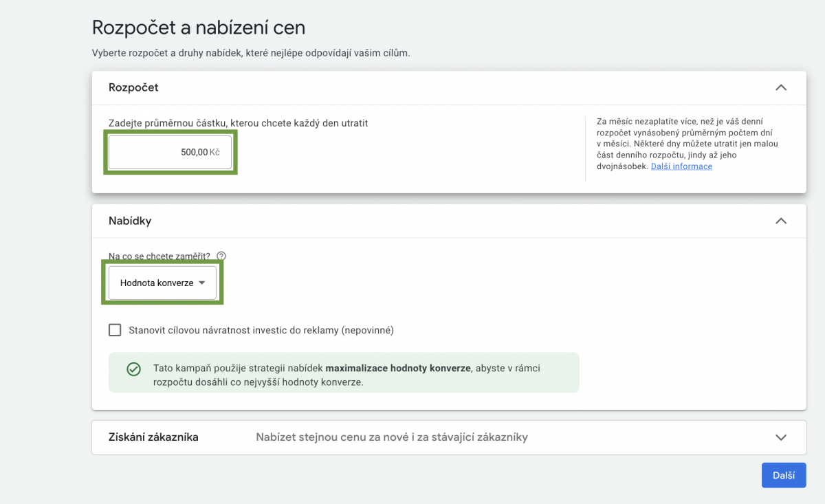Click the Nabídky section header title
The width and height of the screenshot is (825, 504).
click(130, 221)
